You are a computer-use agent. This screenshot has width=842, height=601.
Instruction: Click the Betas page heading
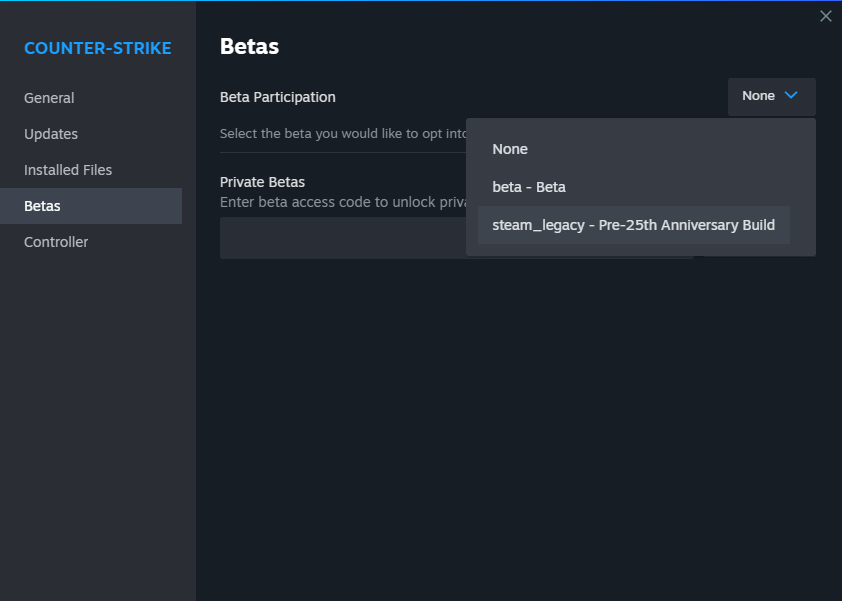pos(249,46)
